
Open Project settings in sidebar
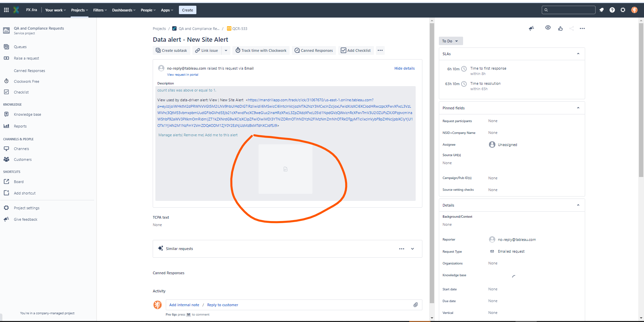pos(27,208)
